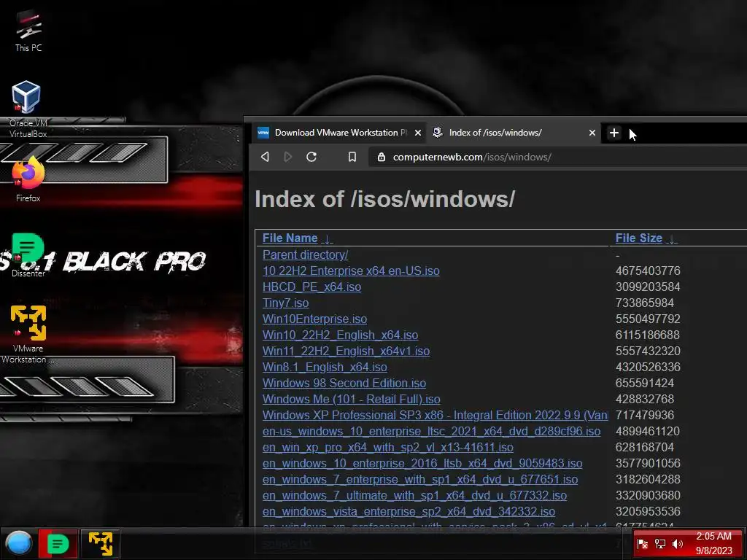Click the Index of /isos/windows/ heading
Viewport: 747px width, 560px height.
(x=385, y=199)
